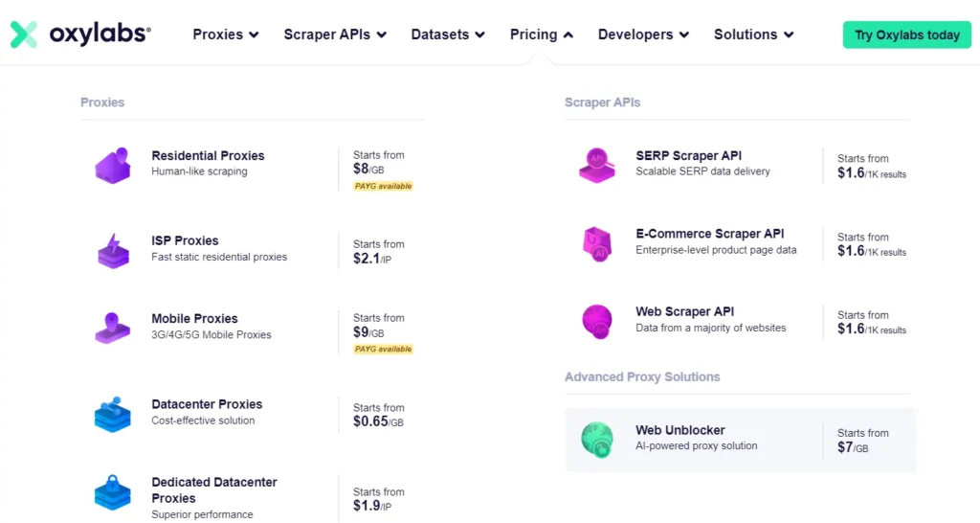Click 'Human-like scraping' description text
The image size is (980, 523).
click(x=199, y=171)
